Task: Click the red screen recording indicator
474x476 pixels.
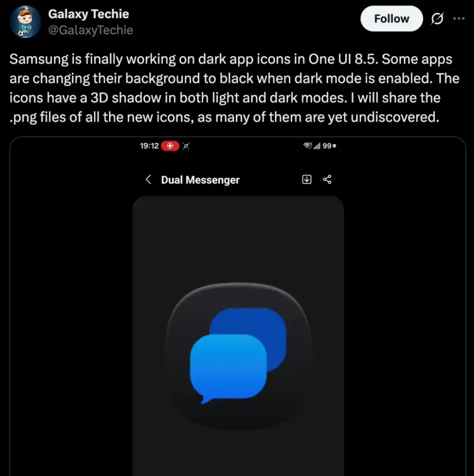Action: [170, 146]
